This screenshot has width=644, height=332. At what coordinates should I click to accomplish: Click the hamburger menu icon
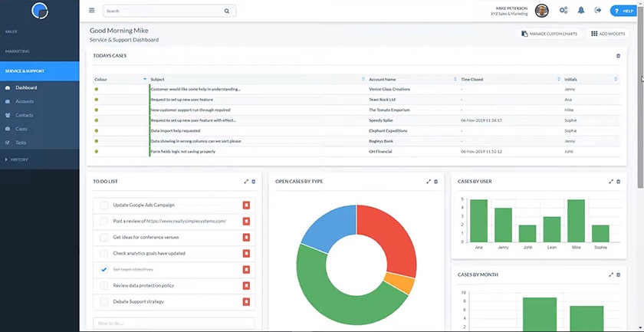pos(91,10)
